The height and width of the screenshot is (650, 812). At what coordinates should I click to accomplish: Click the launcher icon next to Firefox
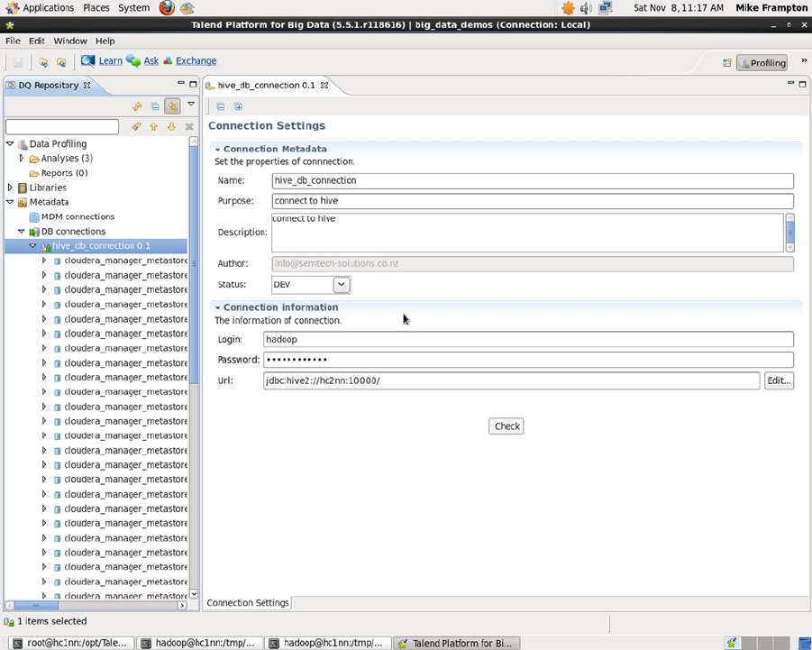(187, 8)
